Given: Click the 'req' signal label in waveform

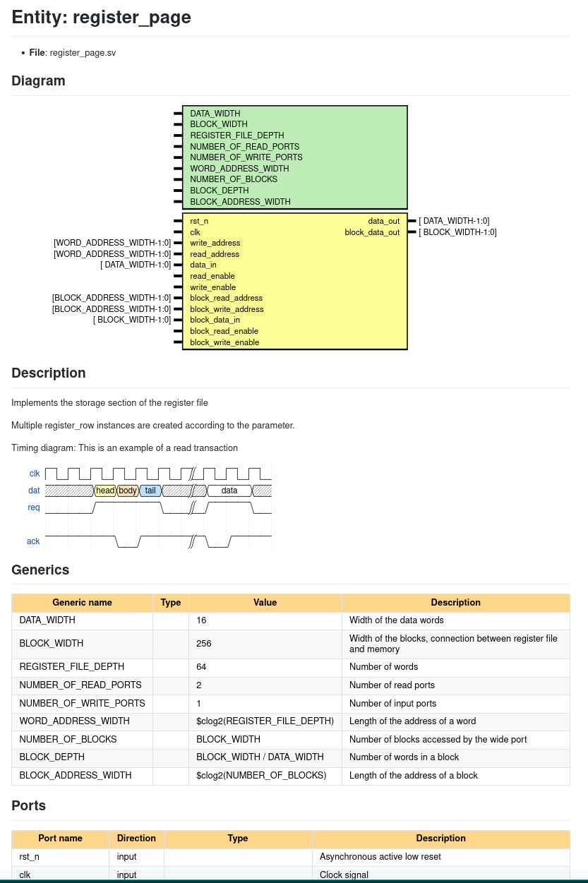Looking at the screenshot, I should coord(34,507).
